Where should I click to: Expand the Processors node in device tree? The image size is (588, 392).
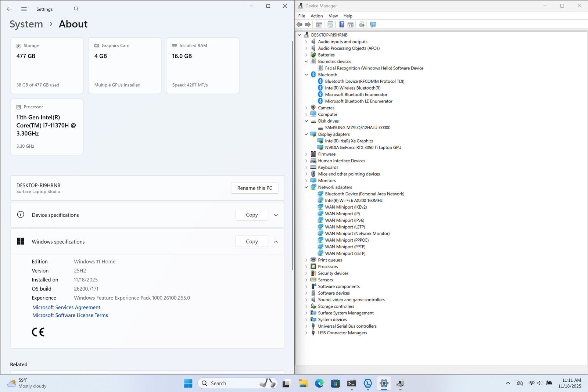306,267
